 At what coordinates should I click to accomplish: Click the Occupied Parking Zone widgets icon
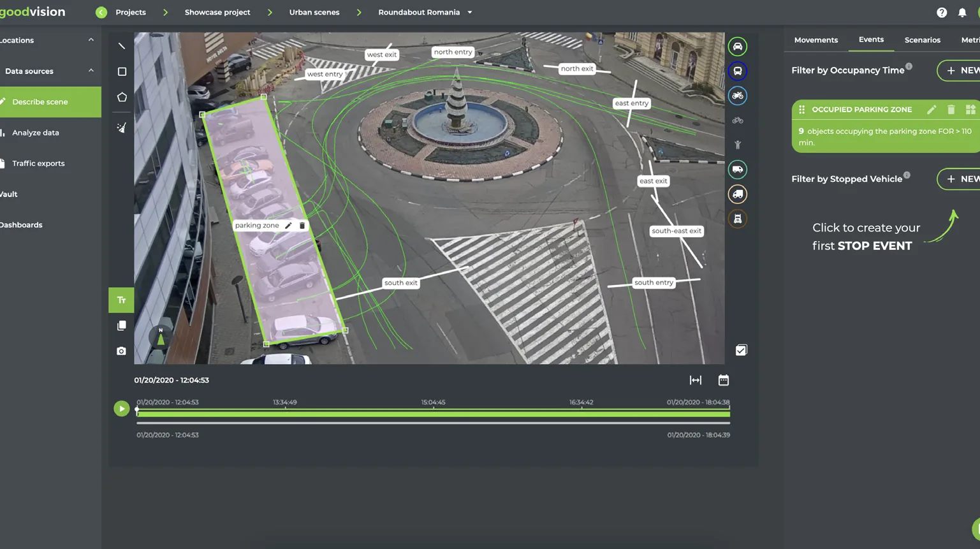[x=970, y=110]
